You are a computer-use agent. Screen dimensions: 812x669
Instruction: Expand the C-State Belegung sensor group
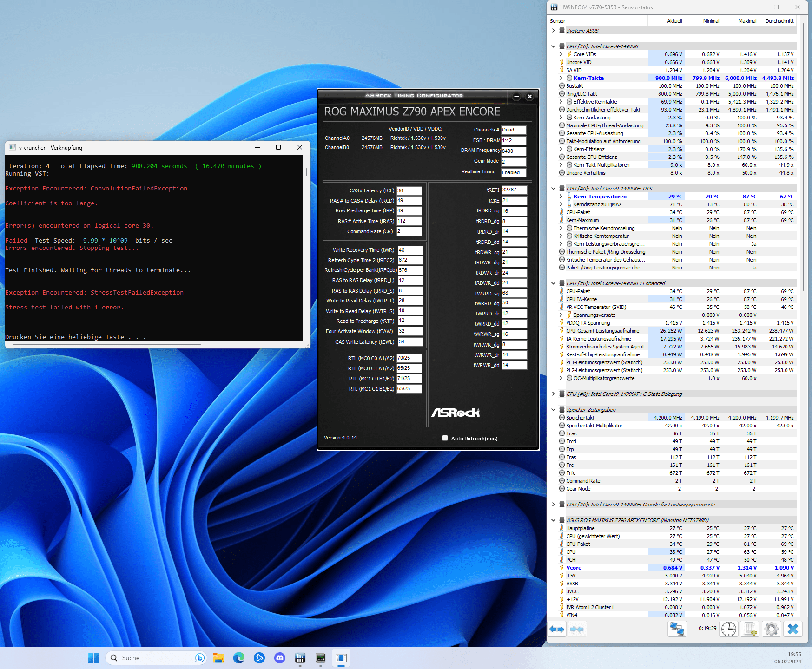coord(553,394)
